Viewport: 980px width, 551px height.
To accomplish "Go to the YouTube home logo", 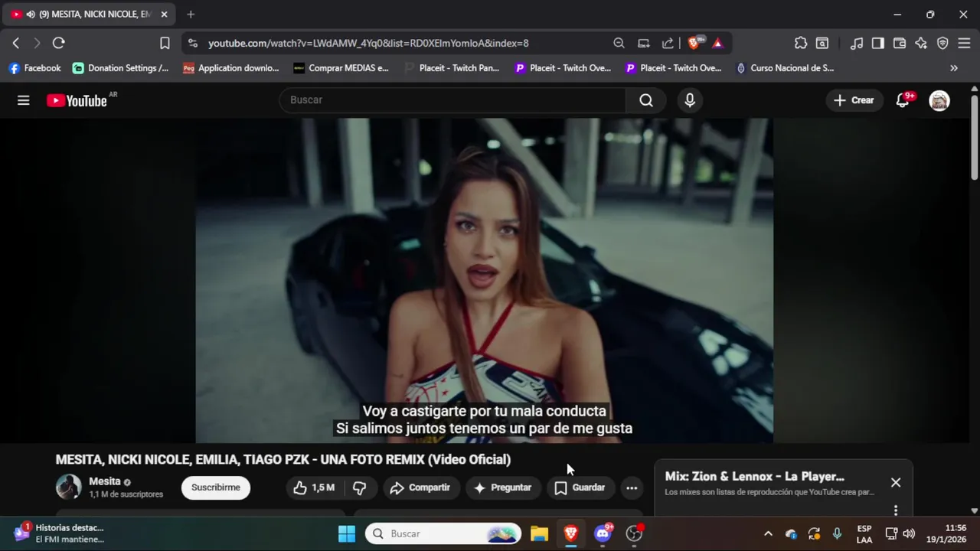I will click(x=77, y=100).
